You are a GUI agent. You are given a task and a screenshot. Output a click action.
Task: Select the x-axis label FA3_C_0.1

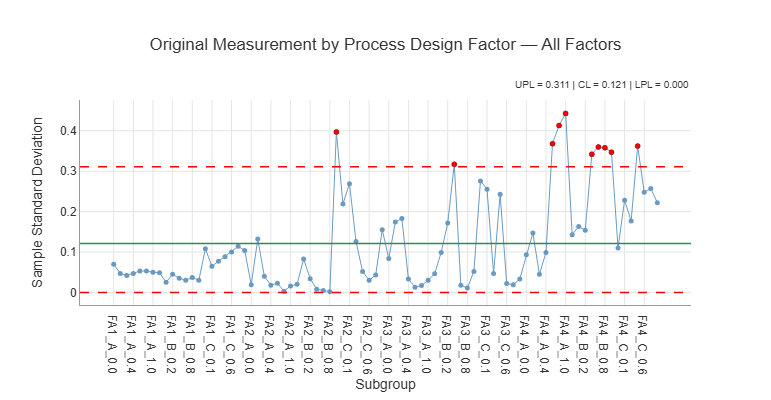[486, 344]
